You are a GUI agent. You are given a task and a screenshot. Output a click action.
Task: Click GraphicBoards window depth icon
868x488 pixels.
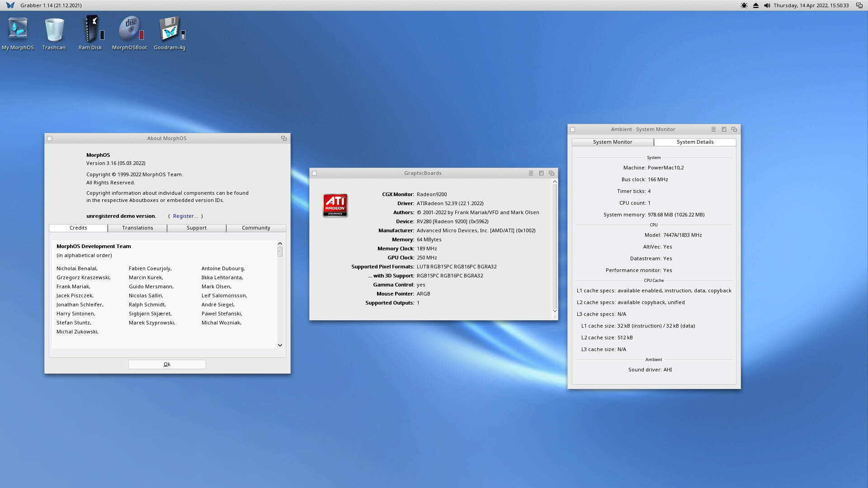click(x=552, y=173)
